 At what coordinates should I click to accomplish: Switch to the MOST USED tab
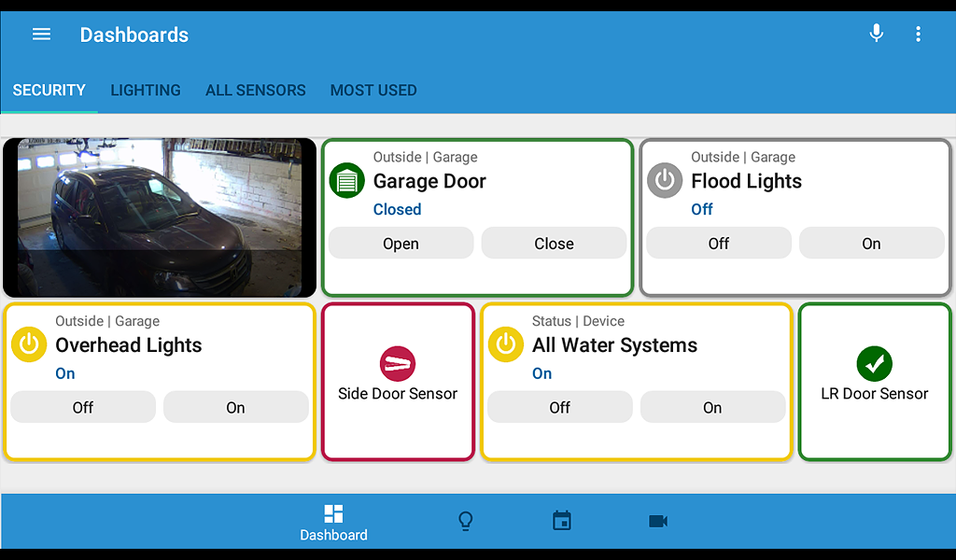click(373, 91)
